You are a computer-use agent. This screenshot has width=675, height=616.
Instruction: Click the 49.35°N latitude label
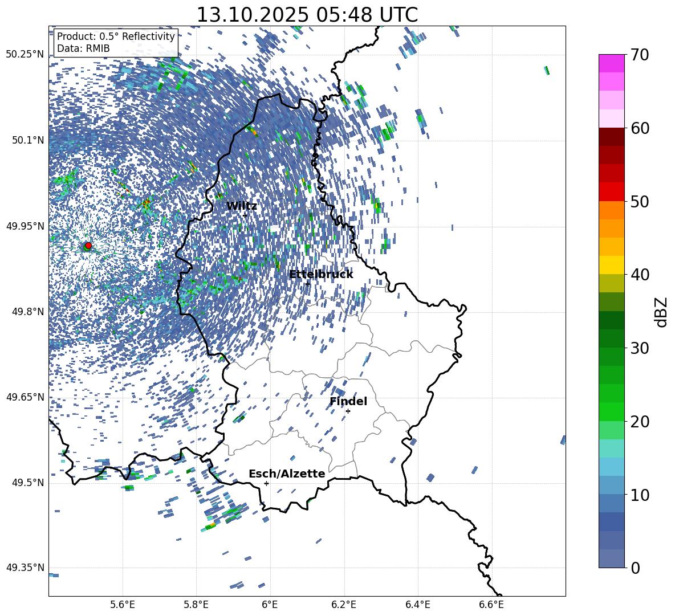click(25, 568)
